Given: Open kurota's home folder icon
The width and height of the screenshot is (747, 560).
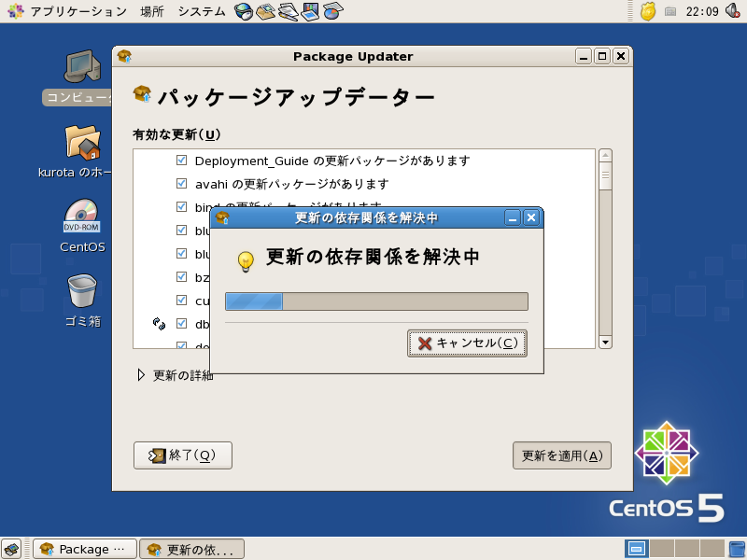Looking at the screenshot, I should pyautogui.click(x=82, y=142).
